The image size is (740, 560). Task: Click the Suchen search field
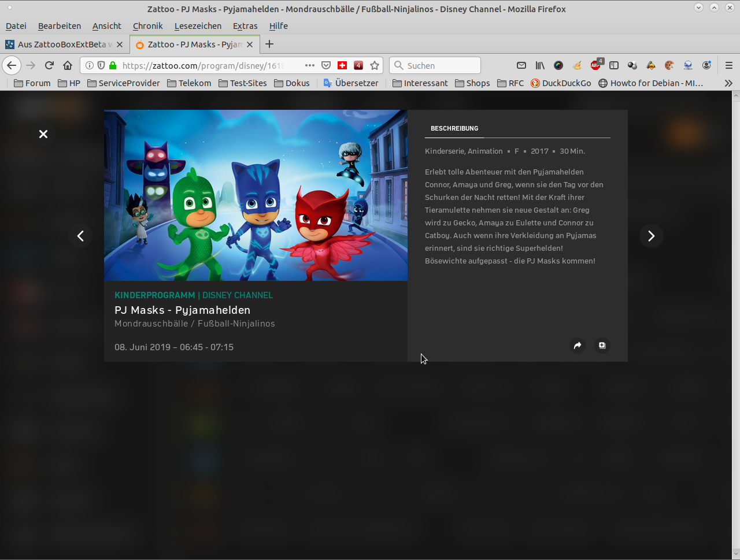[x=435, y=65]
